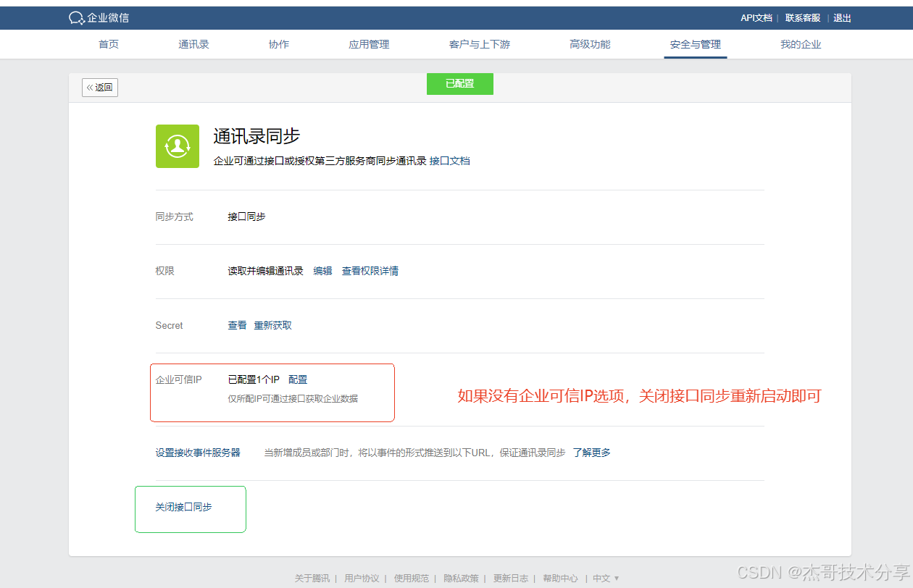Click 关闭接口同步

183,507
